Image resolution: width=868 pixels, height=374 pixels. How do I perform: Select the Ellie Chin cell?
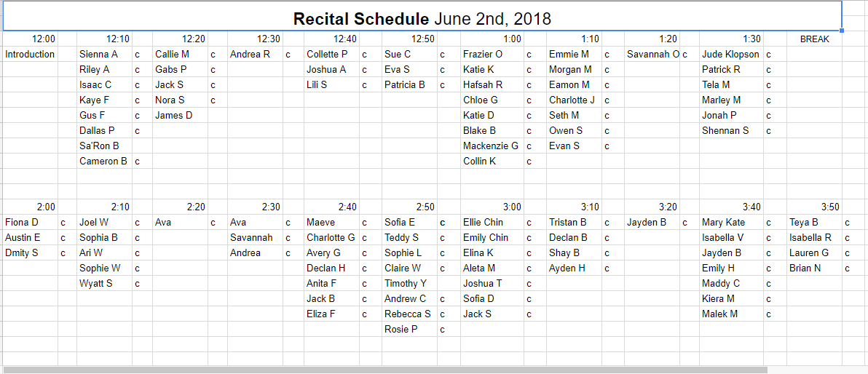tap(492, 223)
